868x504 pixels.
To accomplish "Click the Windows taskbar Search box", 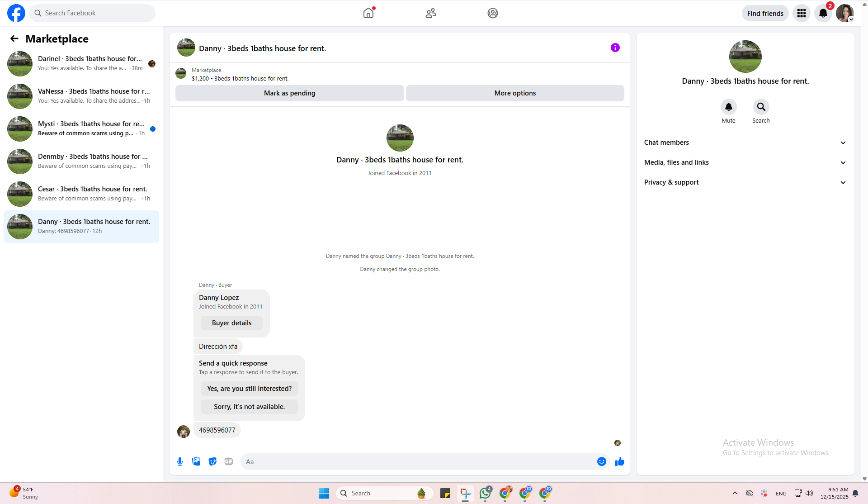I will (x=385, y=493).
